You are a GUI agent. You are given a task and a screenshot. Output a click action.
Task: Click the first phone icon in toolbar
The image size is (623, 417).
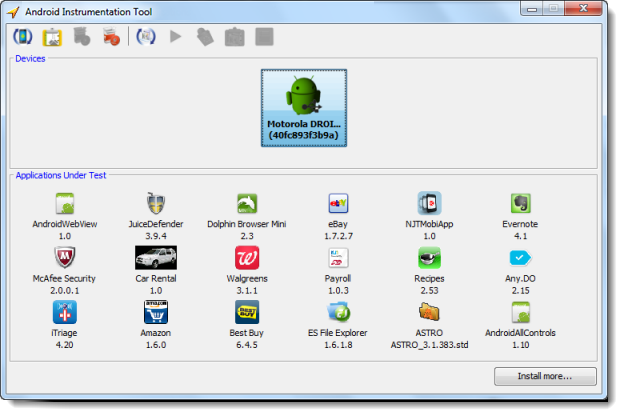click(x=22, y=37)
